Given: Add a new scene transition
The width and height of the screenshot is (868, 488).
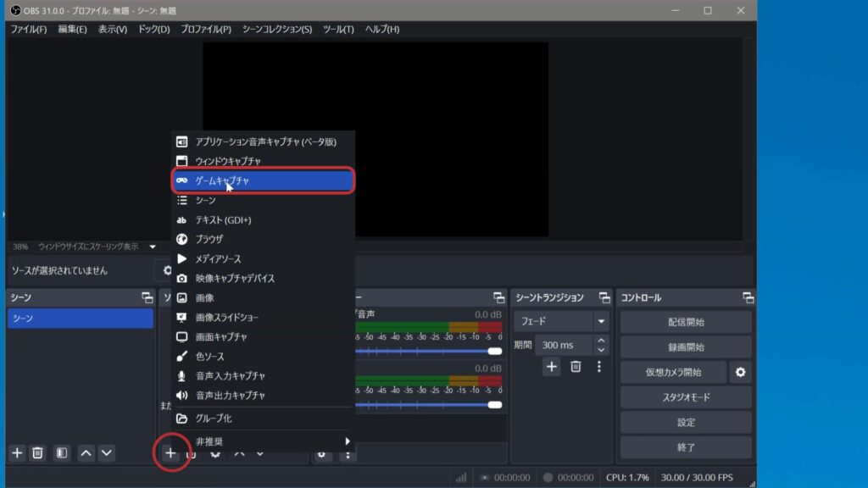Looking at the screenshot, I should [x=551, y=367].
